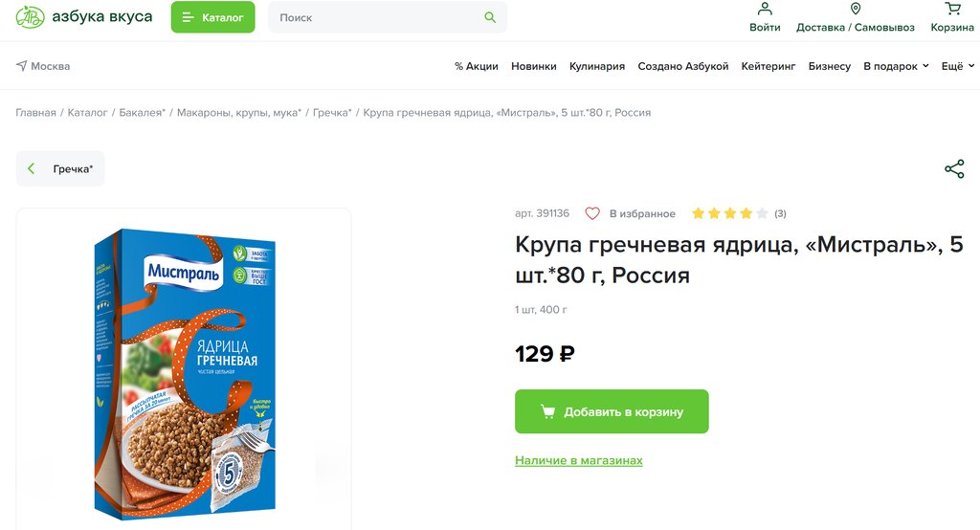
Task: Go to the Кулинария section
Action: (x=597, y=66)
